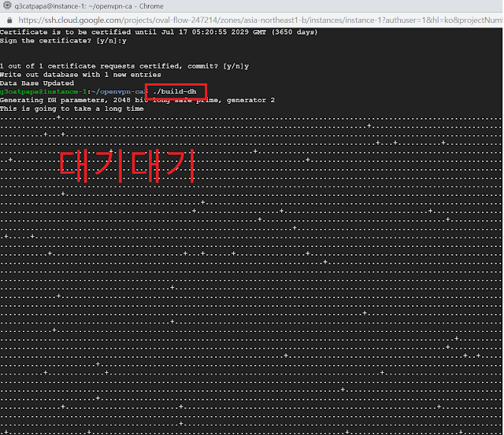Screen dimensions: 504x435
Task: Click the blue '~/openvpn-ca' path in prompt
Action: click(x=117, y=92)
